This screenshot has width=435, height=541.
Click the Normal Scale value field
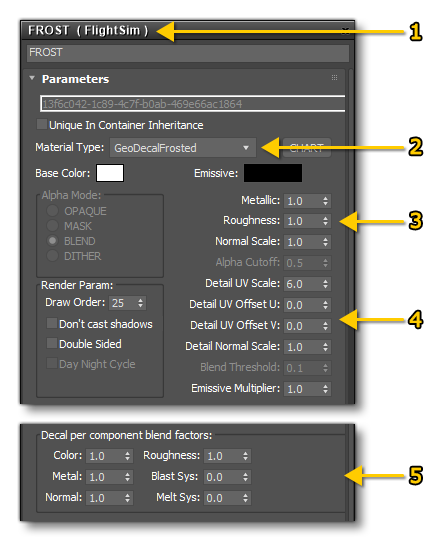302,242
